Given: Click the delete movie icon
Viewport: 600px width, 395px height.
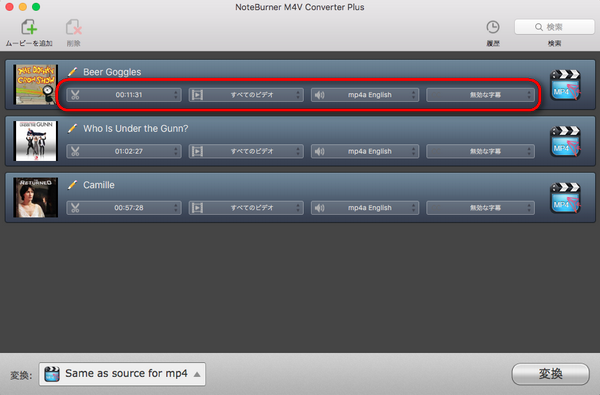Looking at the screenshot, I should pyautogui.click(x=73, y=28).
